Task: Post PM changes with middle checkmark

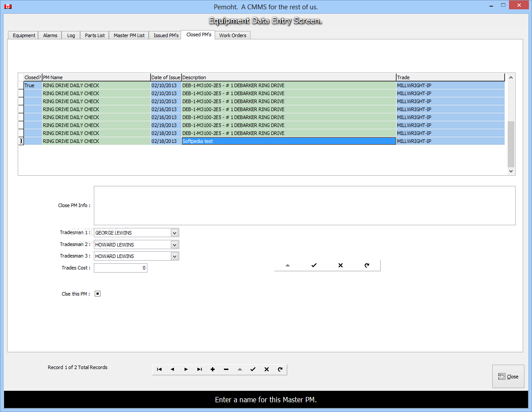Action: [314, 266]
